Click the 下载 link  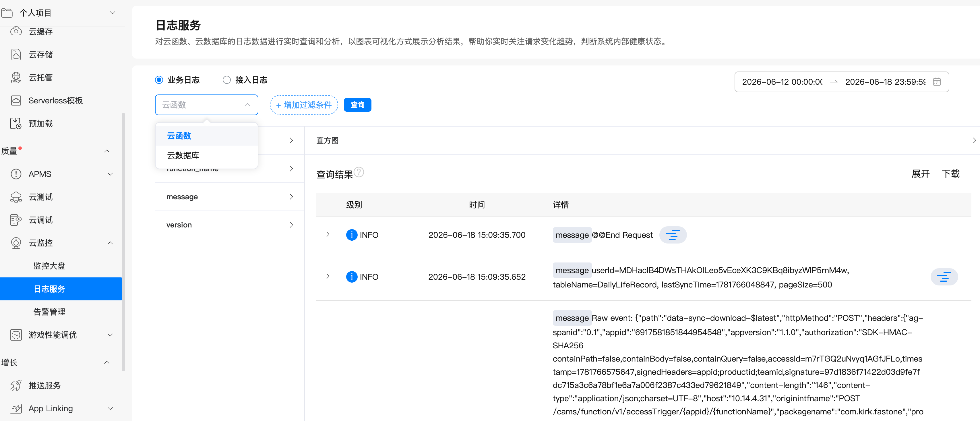click(950, 174)
